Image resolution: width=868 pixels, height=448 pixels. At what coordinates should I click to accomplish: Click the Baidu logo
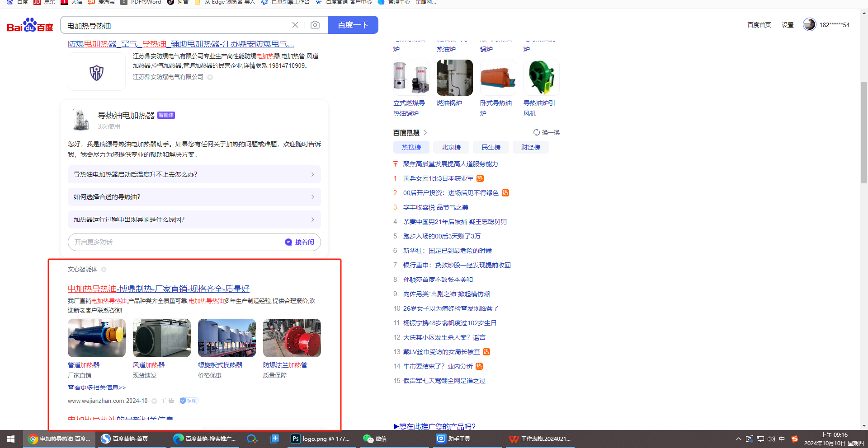[30, 25]
